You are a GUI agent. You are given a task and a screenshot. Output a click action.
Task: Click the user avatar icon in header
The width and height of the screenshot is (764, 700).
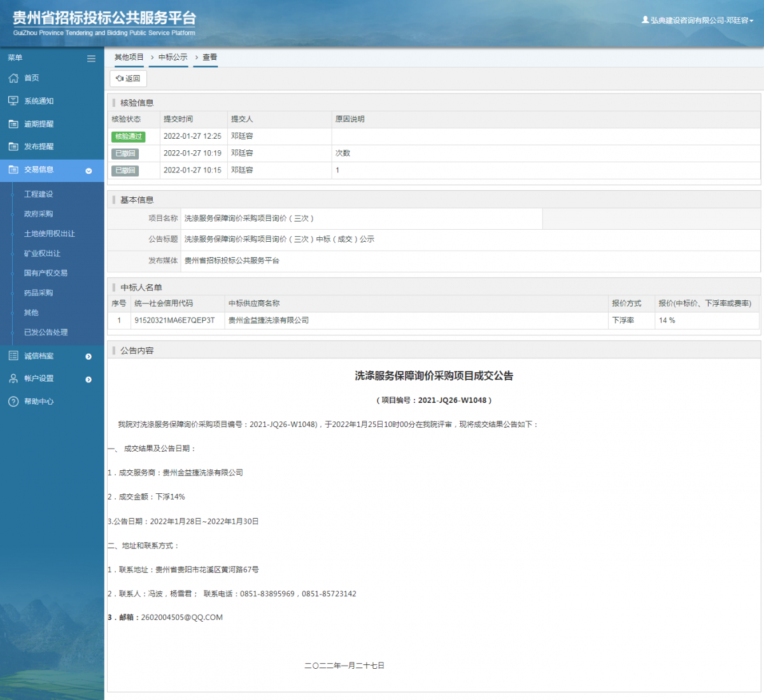point(645,20)
